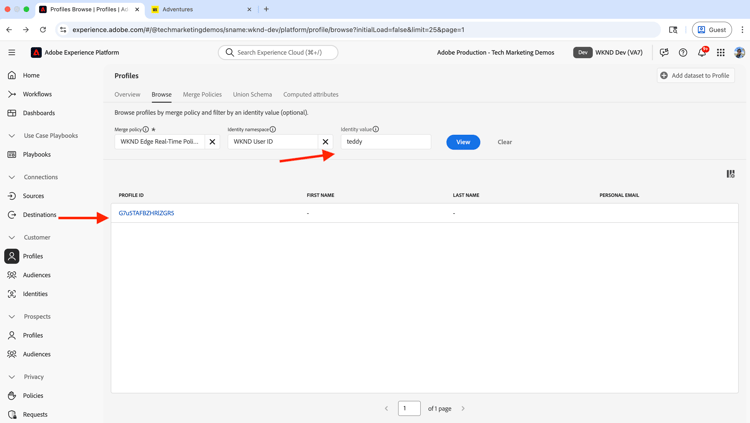Open Home in the sidebar
This screenshot has height=423, width=750.
31,76
